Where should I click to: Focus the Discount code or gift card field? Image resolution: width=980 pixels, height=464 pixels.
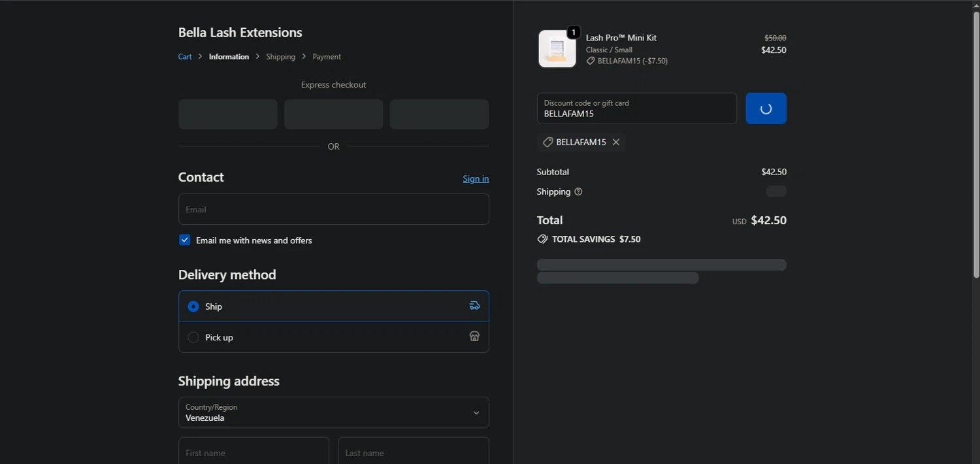click(637, 108)
